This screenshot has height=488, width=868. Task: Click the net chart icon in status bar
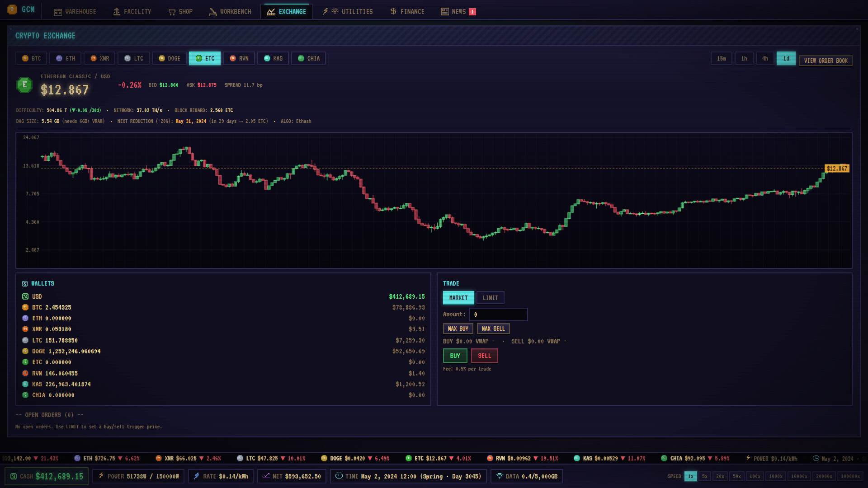pyautogui.click(x=266, y=476)
